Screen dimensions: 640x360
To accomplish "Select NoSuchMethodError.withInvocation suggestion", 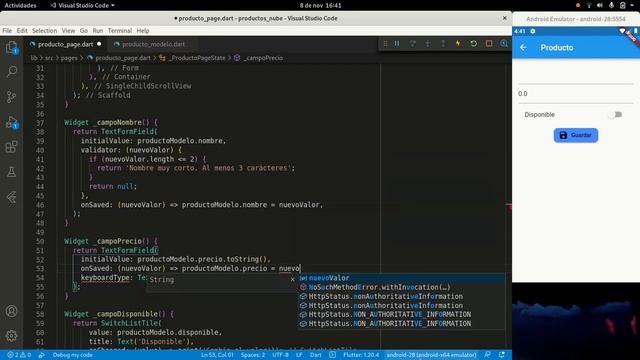I will [x=402, y=287].
